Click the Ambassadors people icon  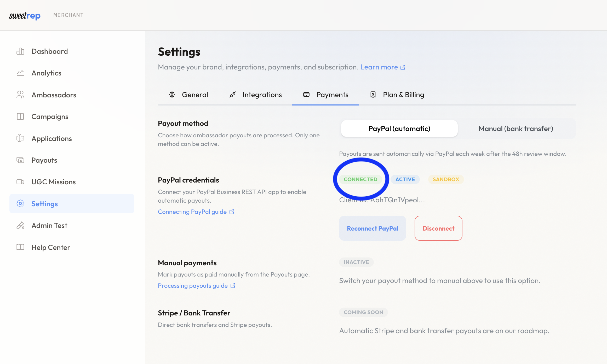(20, 95)
